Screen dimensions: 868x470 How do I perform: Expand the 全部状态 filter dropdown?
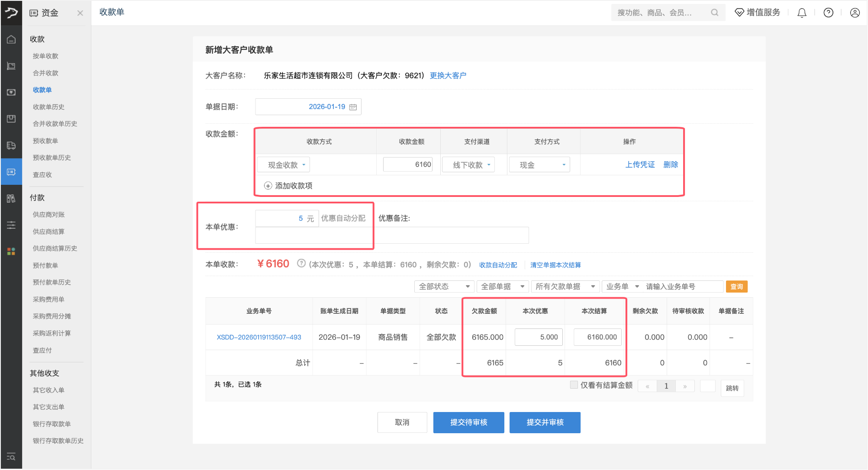[444, 287]
